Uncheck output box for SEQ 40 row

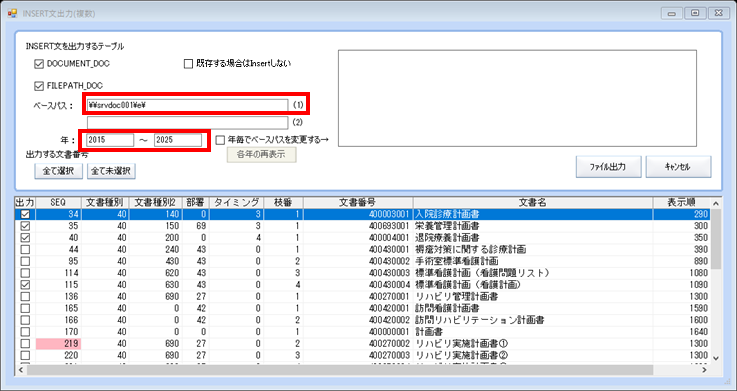click(25, 238)
